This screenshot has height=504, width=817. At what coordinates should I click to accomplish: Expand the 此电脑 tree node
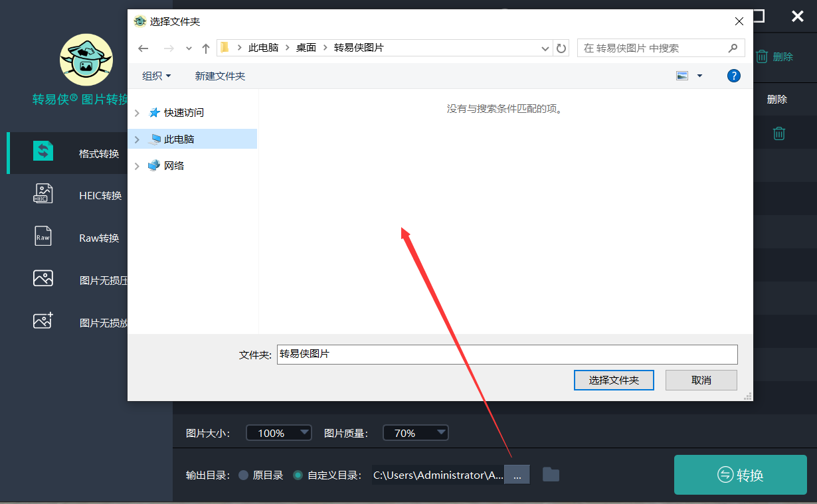[137, 139]
